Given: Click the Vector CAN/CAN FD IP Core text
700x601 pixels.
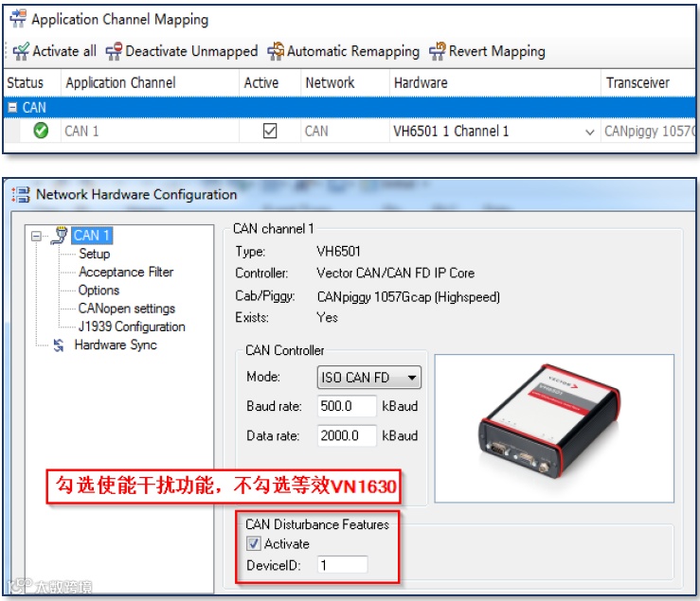Looking at the screenshot, I should coord(396,274).
